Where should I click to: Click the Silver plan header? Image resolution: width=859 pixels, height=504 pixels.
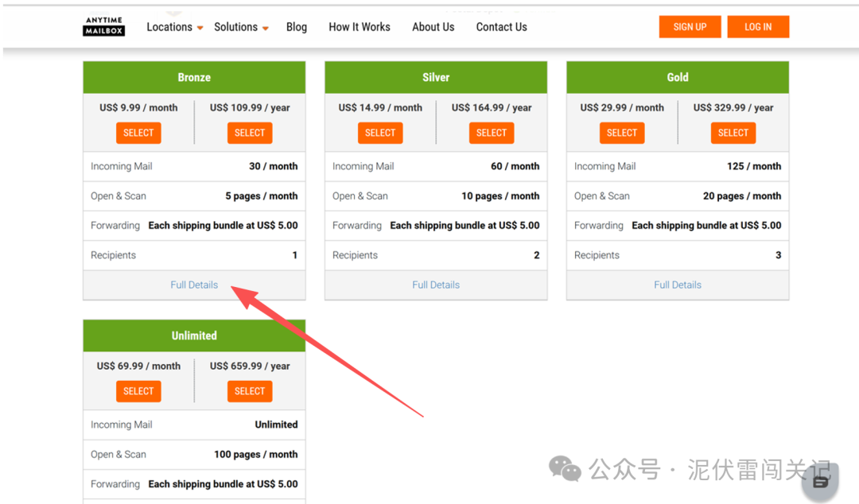(436, 77)
